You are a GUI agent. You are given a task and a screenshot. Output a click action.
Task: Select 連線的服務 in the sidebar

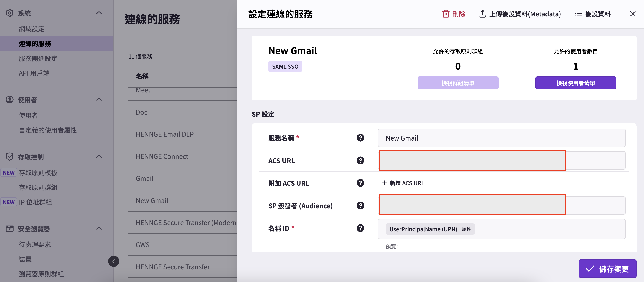pyautogui.click(x=56, y=43)
